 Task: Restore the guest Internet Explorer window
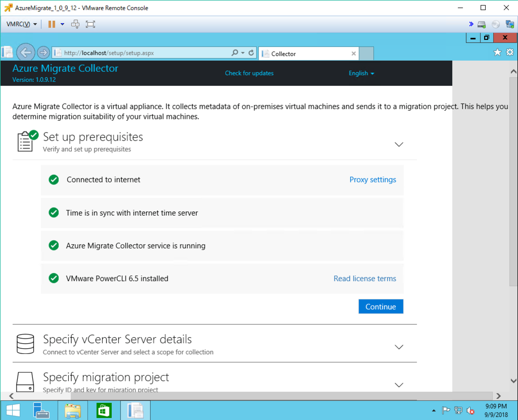(487, 37)
